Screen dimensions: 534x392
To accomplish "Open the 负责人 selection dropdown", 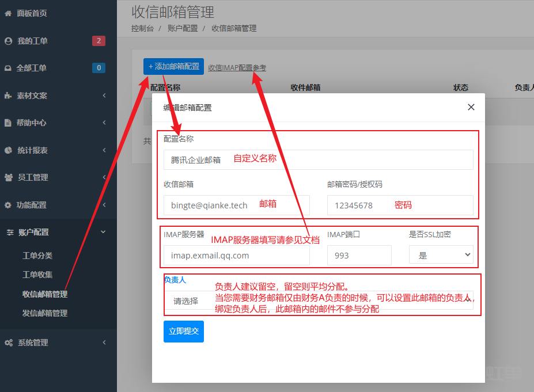I will (x=318, y=300).
